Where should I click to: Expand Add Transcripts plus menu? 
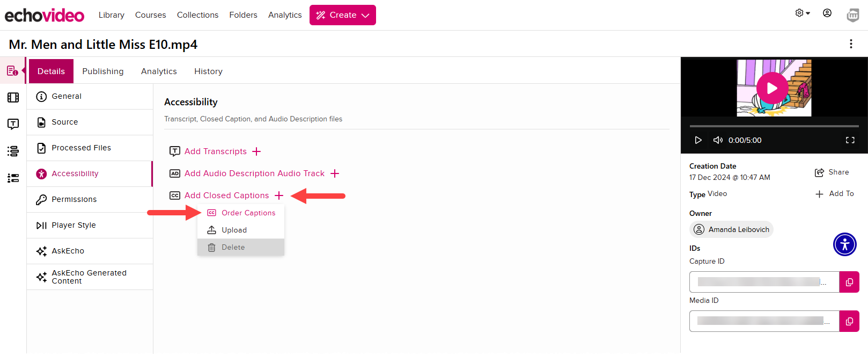tap(256, 151)
